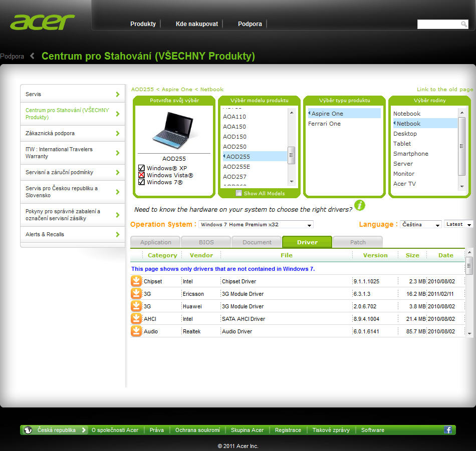Open the Facebook icon in footer
This screenshot has width=476, height=451.
(x=448, y=430)
